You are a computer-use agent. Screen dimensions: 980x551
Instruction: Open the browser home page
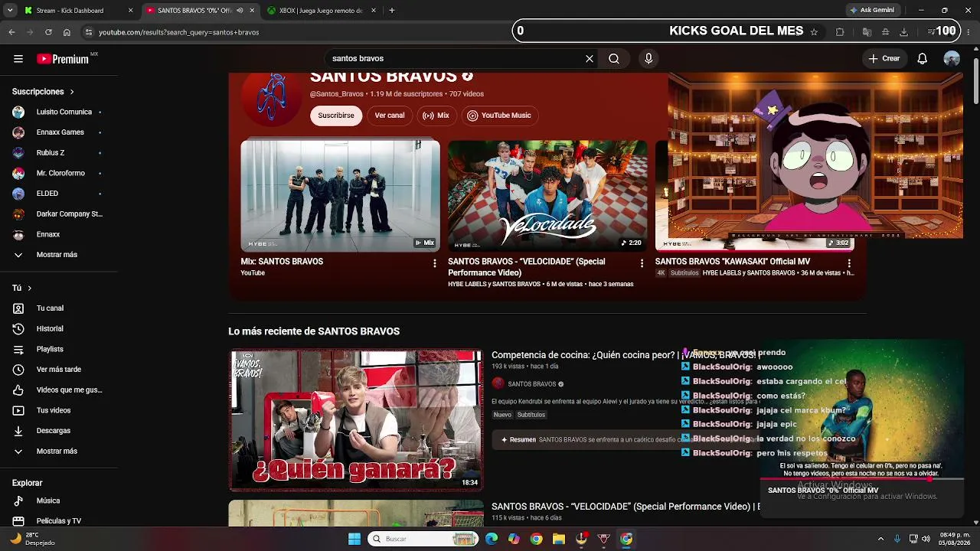[x=67, y=32]
